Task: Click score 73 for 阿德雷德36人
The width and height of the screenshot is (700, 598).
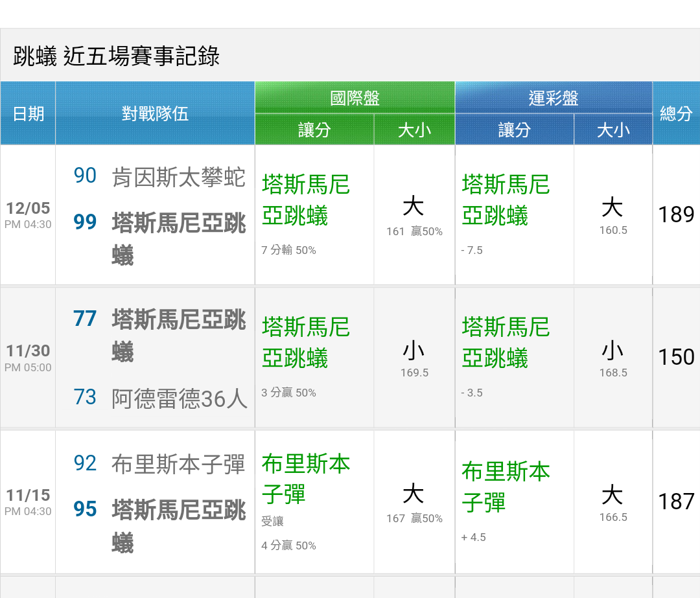Action: point(85,397)
